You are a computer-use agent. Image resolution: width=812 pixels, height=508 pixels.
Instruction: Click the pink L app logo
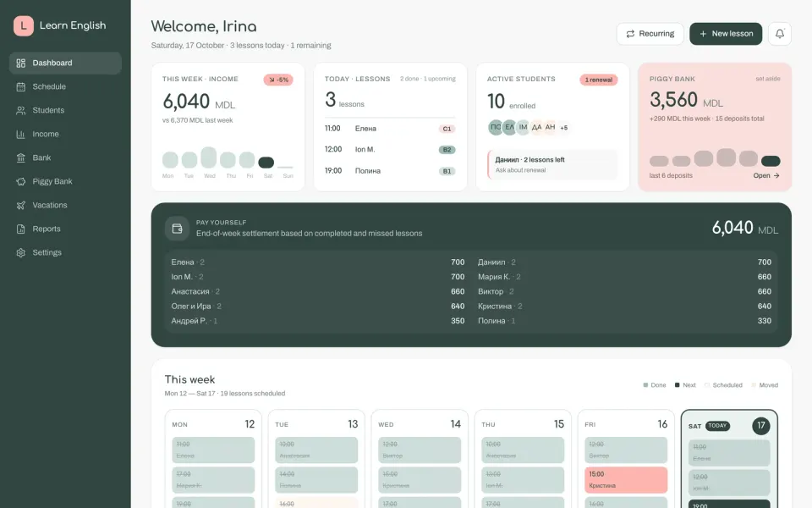(x=24, y=25)
